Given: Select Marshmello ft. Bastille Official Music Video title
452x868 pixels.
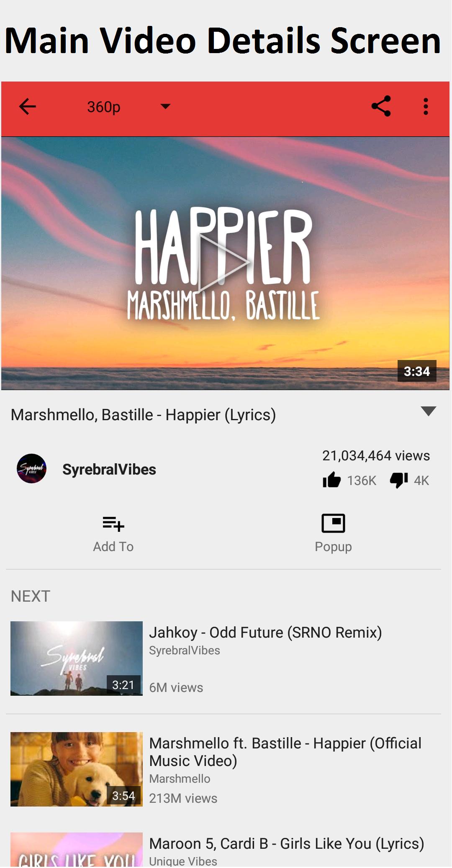Looking at the screenshot, I should coord(285,752).
